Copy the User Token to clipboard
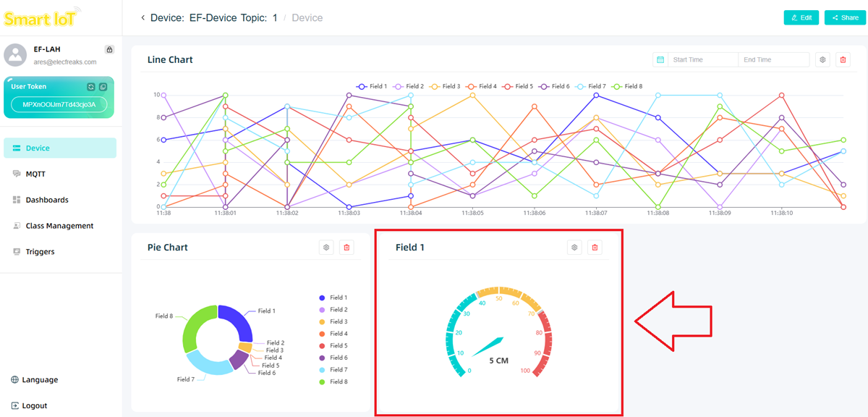The width and height of the screenshot is (868, 417). point(103,87)
